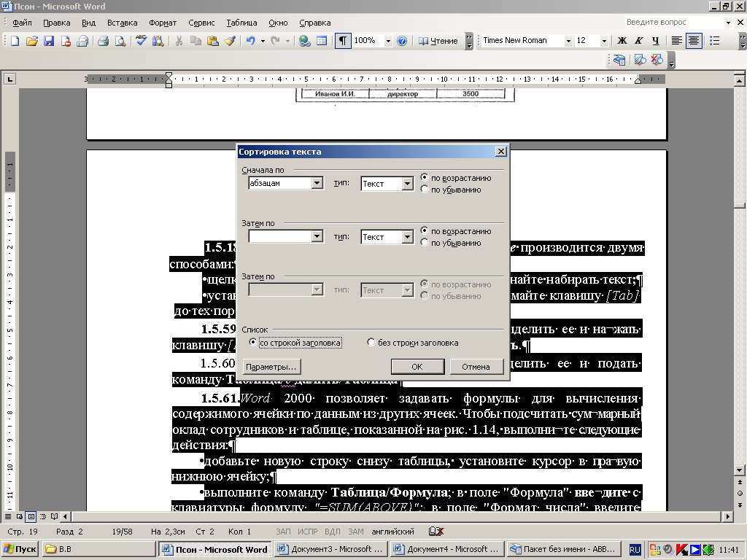Print the document with the printer icon
Screen dimensions: 747x560
click(x=103, y=41)
